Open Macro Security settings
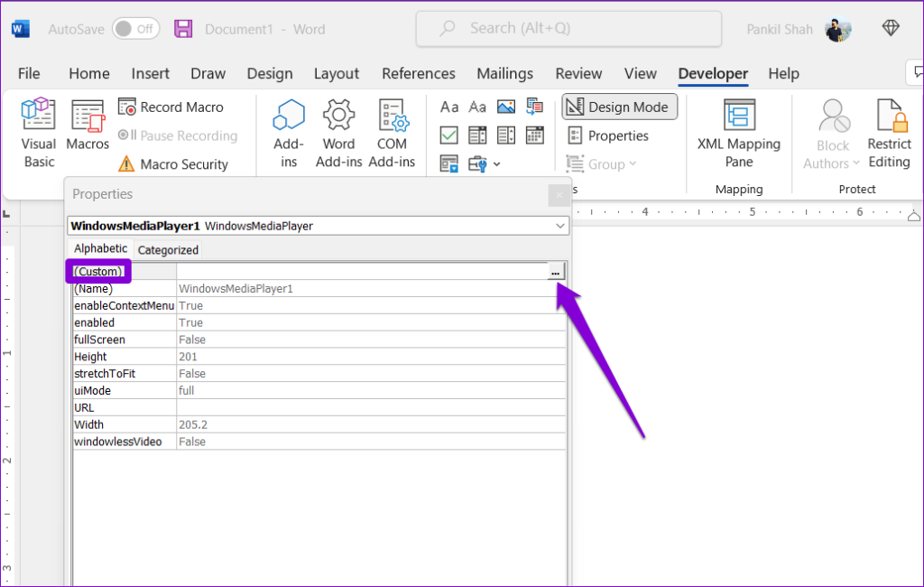The height and width of the screenshot is (587, 924). tap(177, 163)
